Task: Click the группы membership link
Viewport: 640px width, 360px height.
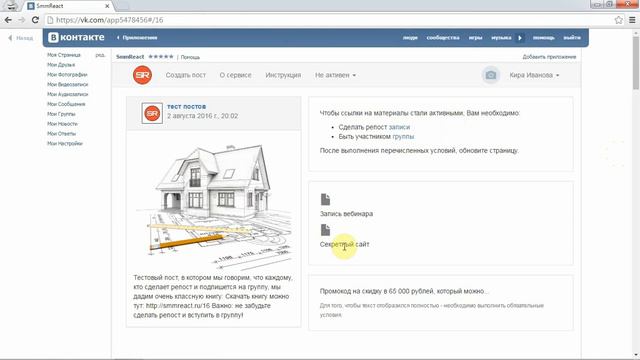Action: click(x=403, y=136)
